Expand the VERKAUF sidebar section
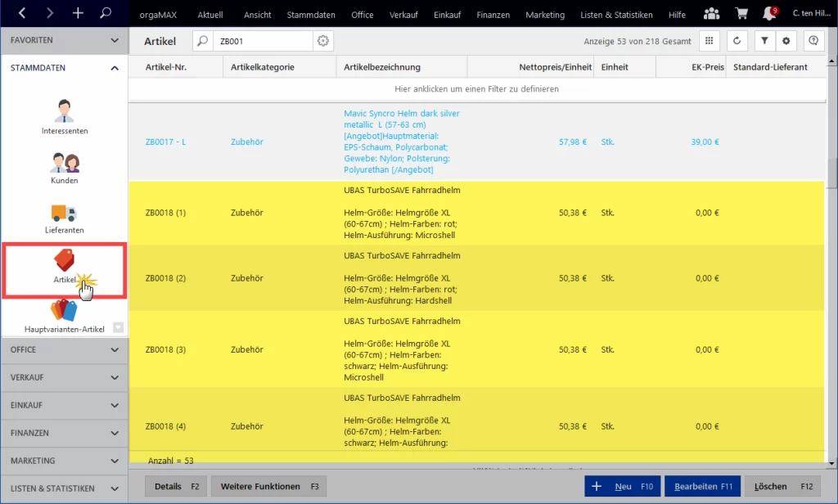Viewport: 838px width, 504px height. point(64,377)
